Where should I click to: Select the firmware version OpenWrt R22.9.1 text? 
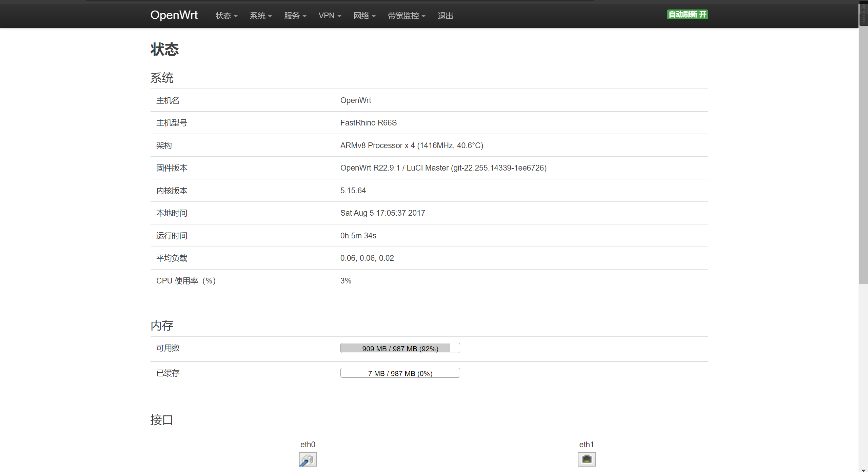443,168
